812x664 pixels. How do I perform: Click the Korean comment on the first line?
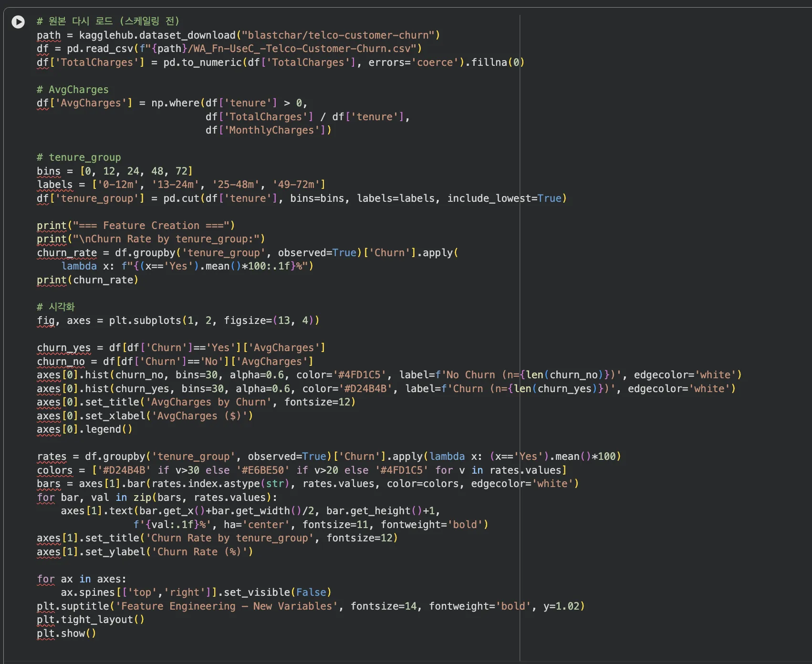108,21
